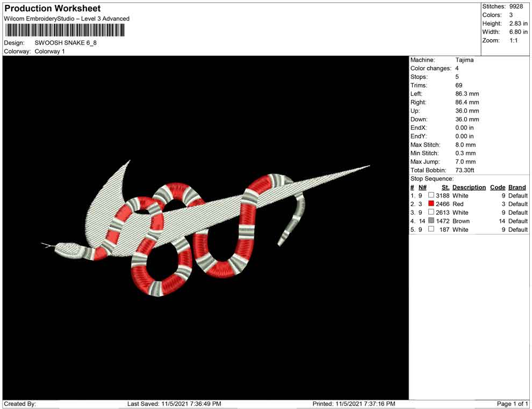
Task: Click stitch count '2613' in stop row 3
Action: point(442,213)
